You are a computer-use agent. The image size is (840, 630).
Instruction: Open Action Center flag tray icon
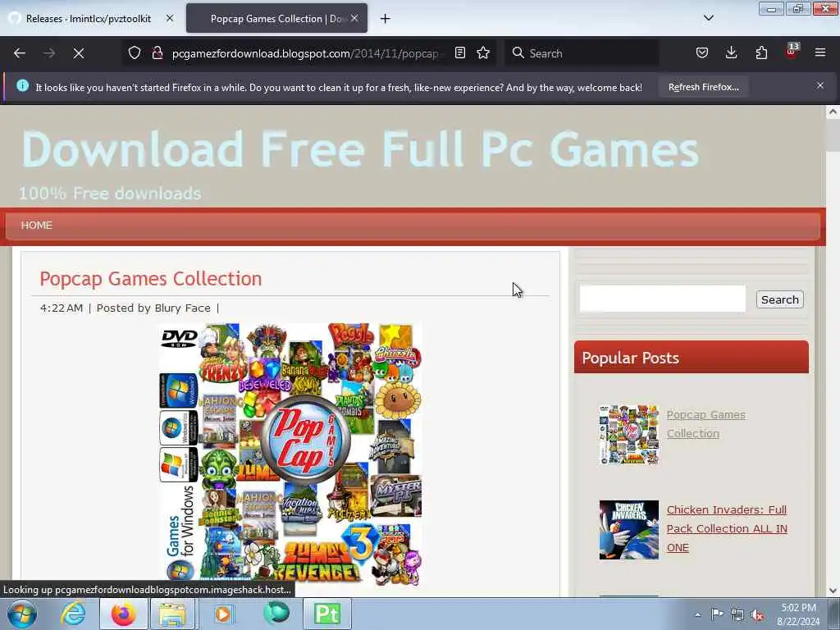(x=717, y=614)
